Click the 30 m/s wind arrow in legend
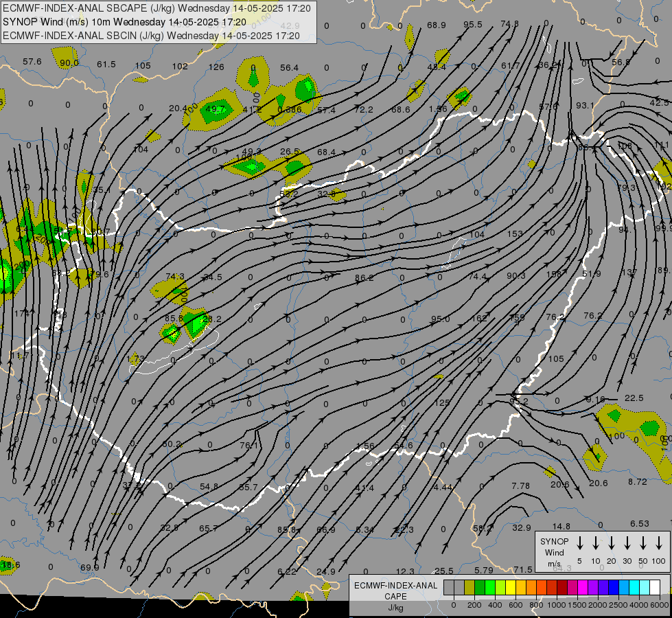The image size is (672, 618). (x=627, y=542)
